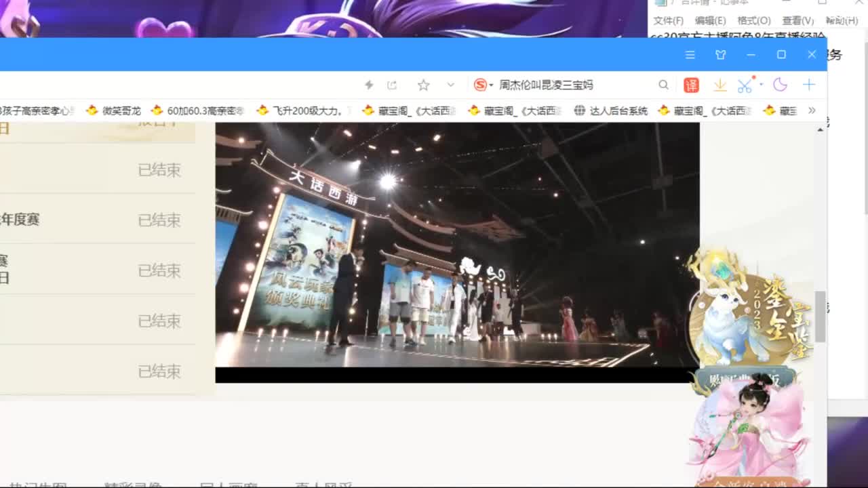868x488 pixels.
Task: Click the lightning speed-mode icon
Action: tap(369, 85)
